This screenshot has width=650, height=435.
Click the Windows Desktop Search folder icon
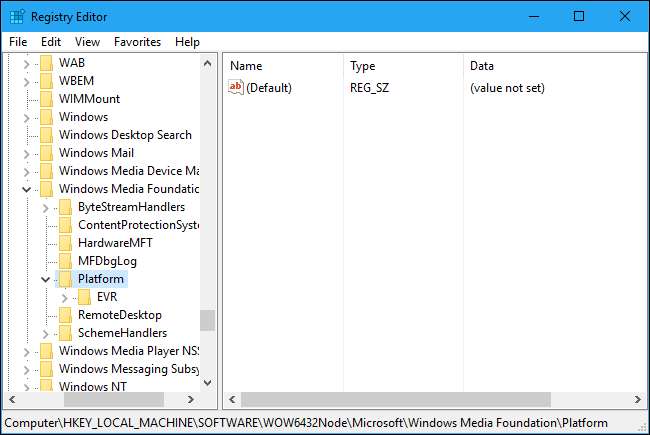tap(46, 135)
